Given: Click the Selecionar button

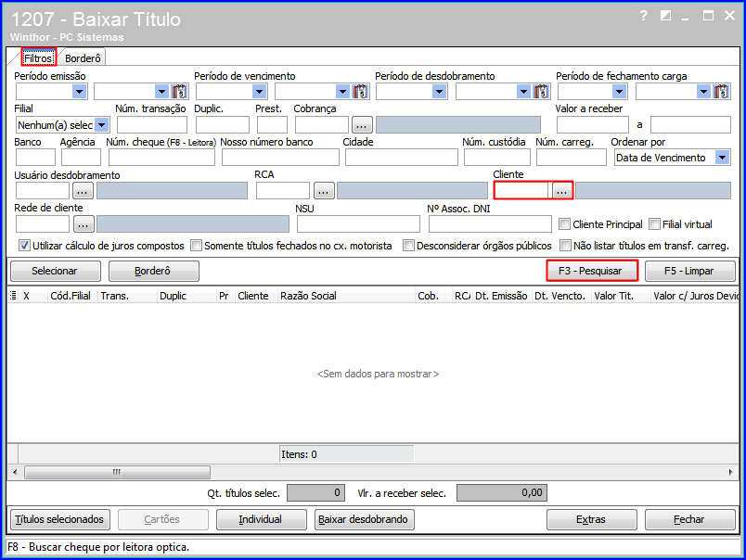Looking at the screenshot, I should point(55,271).
